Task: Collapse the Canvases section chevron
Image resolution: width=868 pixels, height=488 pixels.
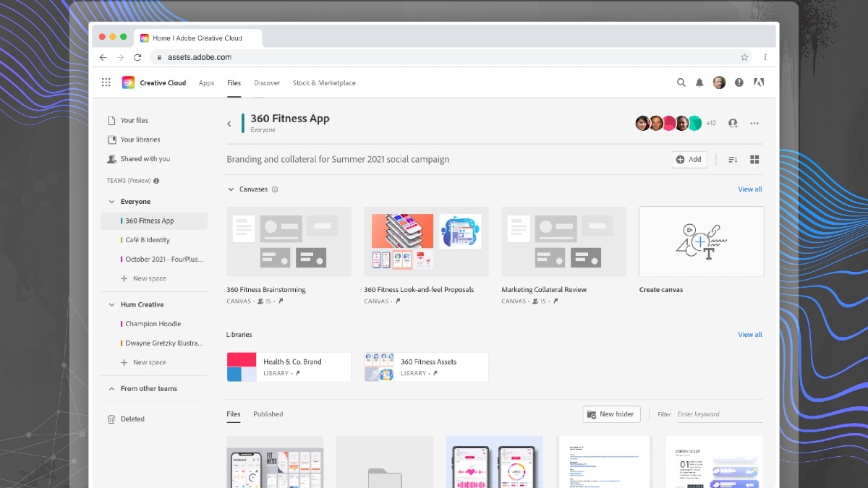Action: pyautogui.click(x=231, y=189)
